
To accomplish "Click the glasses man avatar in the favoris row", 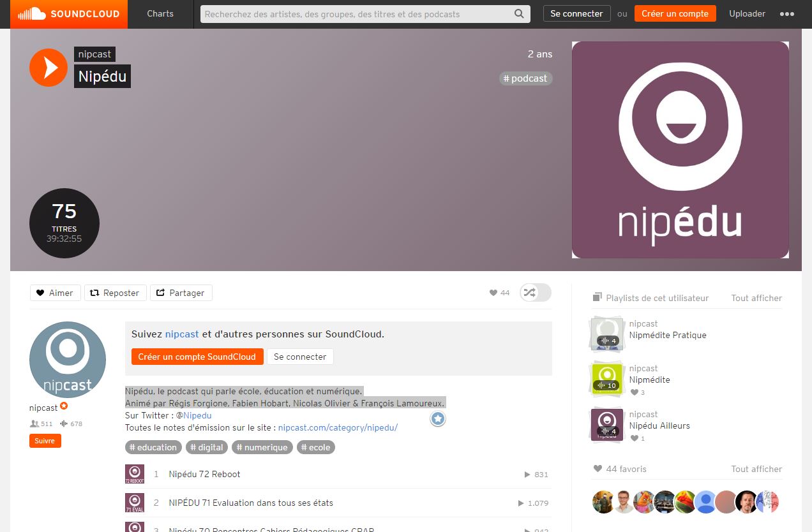I will (624, 502).
